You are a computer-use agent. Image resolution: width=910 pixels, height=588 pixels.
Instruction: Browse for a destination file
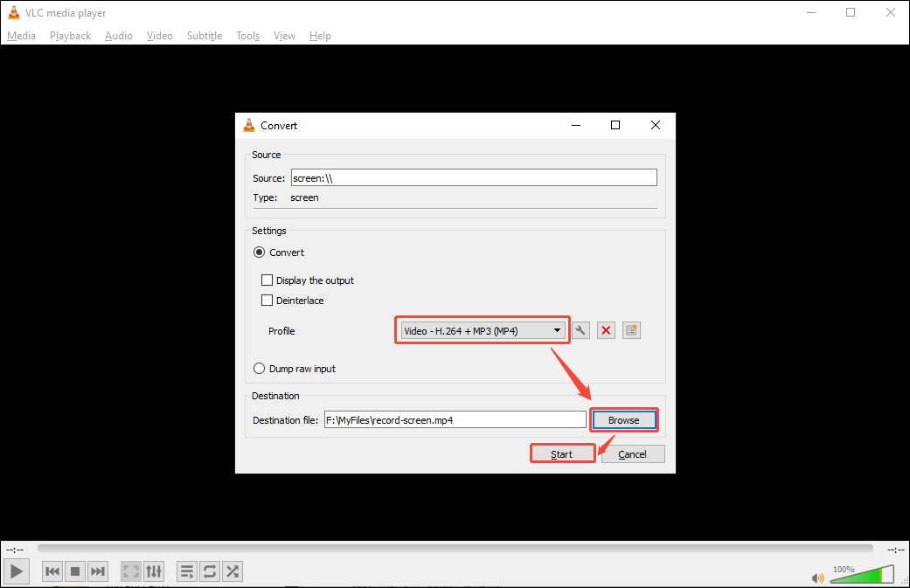(x=624, y=419)
